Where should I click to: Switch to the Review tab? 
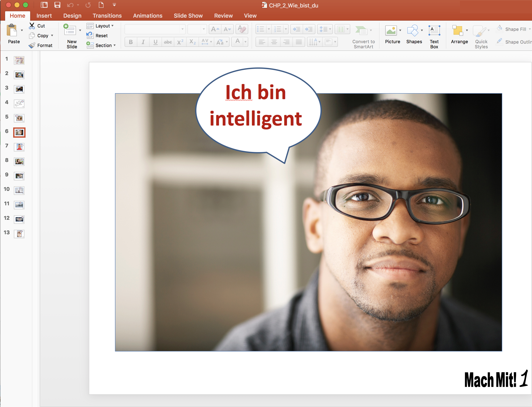click(x=223, y=16)
